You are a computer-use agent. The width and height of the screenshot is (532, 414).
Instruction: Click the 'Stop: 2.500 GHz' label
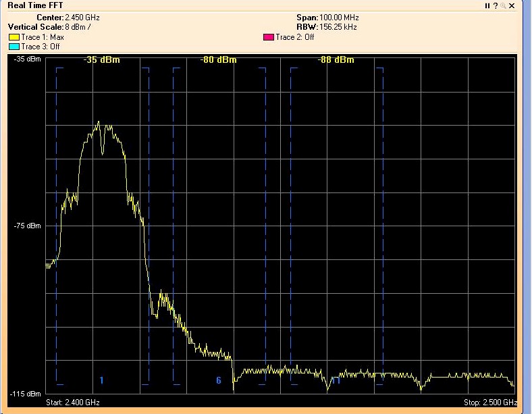tap(490, 403)
